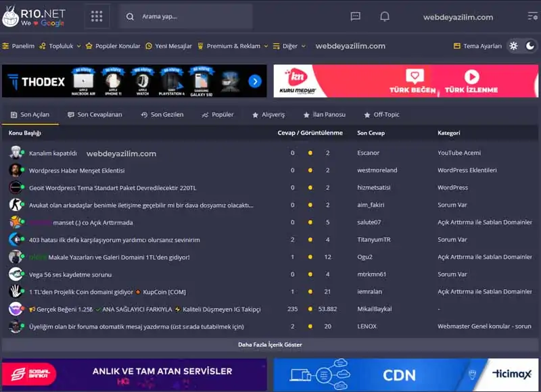
Task: Click the webdeyazilim.com username in header
Action: point(458,18)
